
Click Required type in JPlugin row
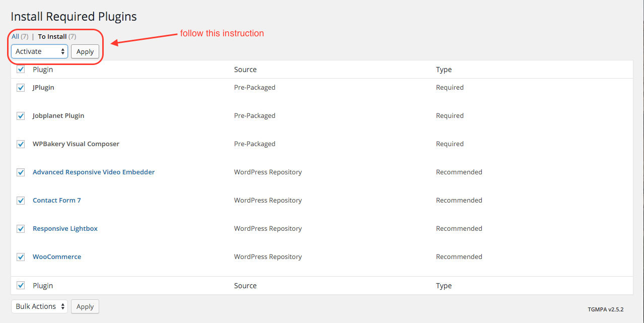click(x=450, y=87)
